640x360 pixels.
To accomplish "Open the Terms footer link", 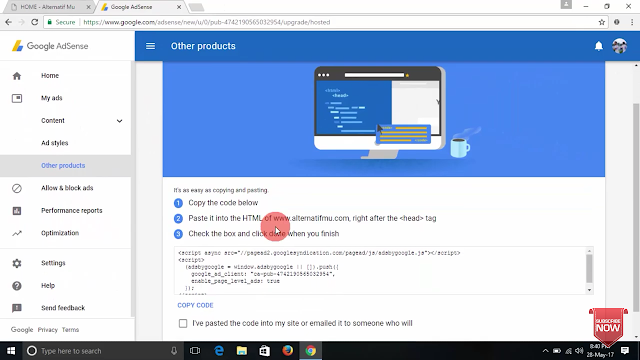I will pos(70,330).
